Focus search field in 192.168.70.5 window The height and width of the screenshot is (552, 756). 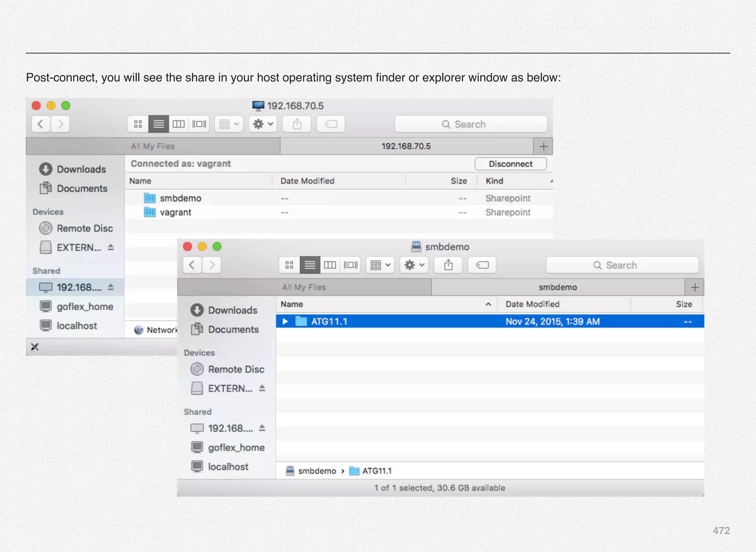[471, 124]
